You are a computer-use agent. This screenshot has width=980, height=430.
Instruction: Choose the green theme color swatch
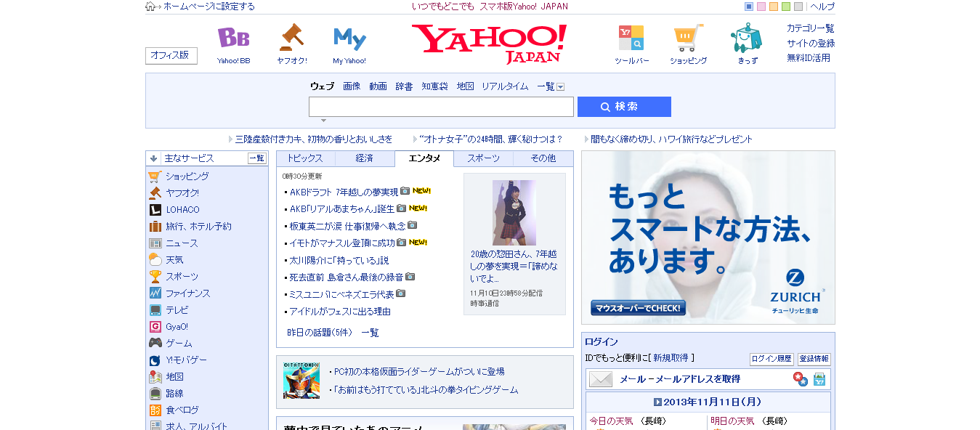[786, 7]
